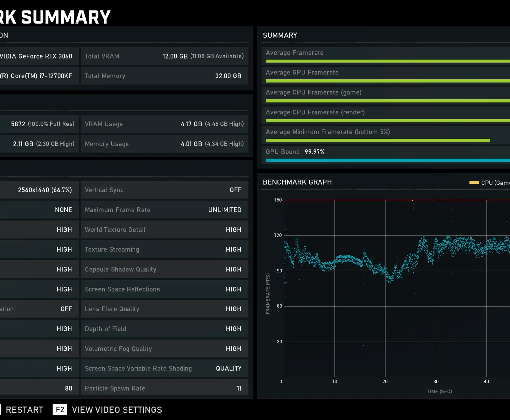Click the "GPU Bound" label
Screen dimensions: 510x420
pos(283,152)
